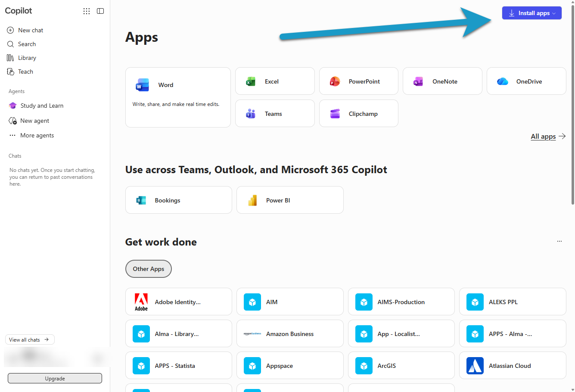Click the Clipchamp app icon
Viewport: 575px width, 392px height.
(x=335, y=114)
